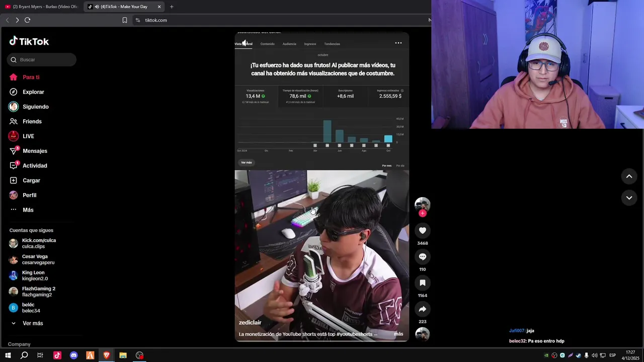Open the Discord taskbar icon
Image resolution: width=644 pixels, height=362 pixels.
[74, 355]
